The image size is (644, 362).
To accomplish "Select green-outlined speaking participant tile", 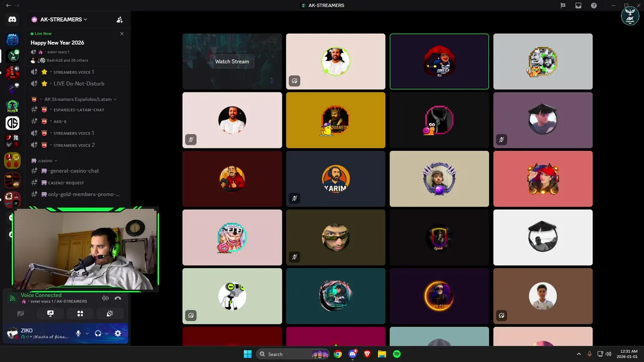I will pyautogui.click(x=439, y=61).
